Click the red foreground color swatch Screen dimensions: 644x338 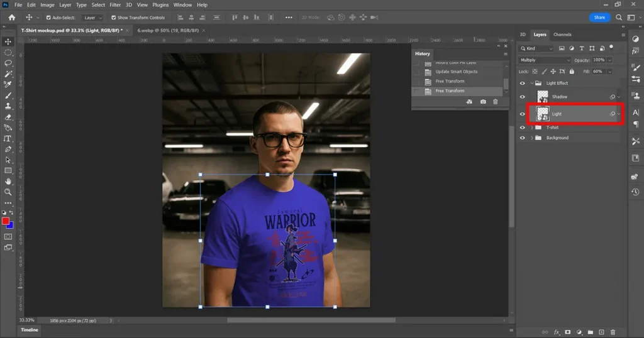pos(5,221)
